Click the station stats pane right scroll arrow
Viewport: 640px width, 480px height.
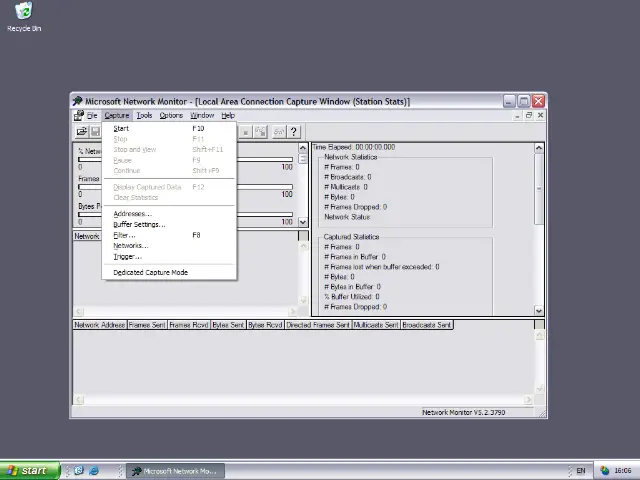[529, 400]
